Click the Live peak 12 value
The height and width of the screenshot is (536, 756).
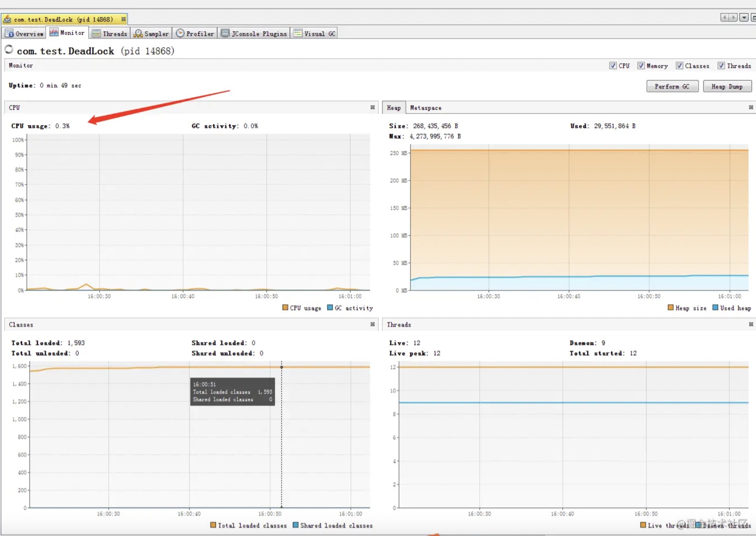click(437, 353)
